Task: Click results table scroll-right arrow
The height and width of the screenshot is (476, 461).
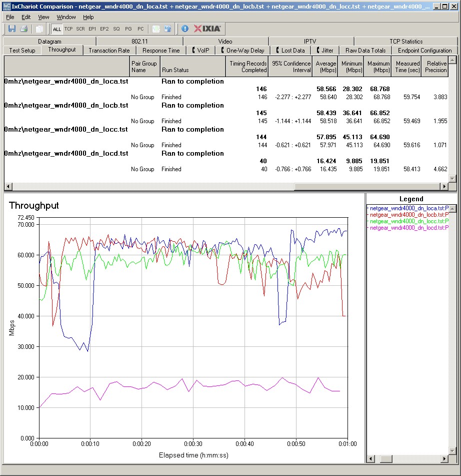Action: [x=444, y=186]
